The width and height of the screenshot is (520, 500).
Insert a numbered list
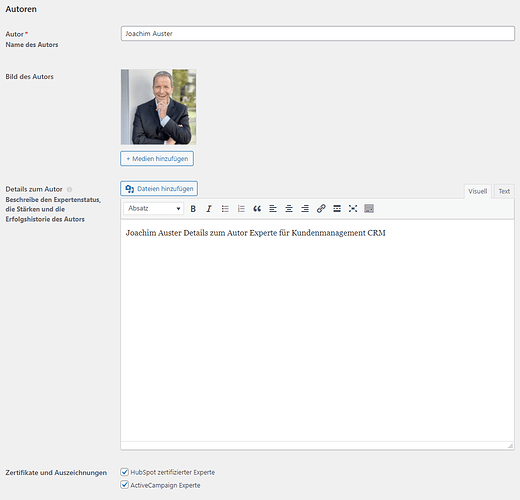point(241,209)
